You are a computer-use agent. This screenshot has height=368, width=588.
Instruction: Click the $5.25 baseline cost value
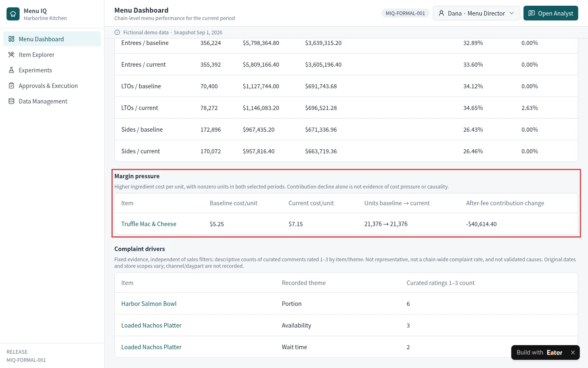coord(217,224)
